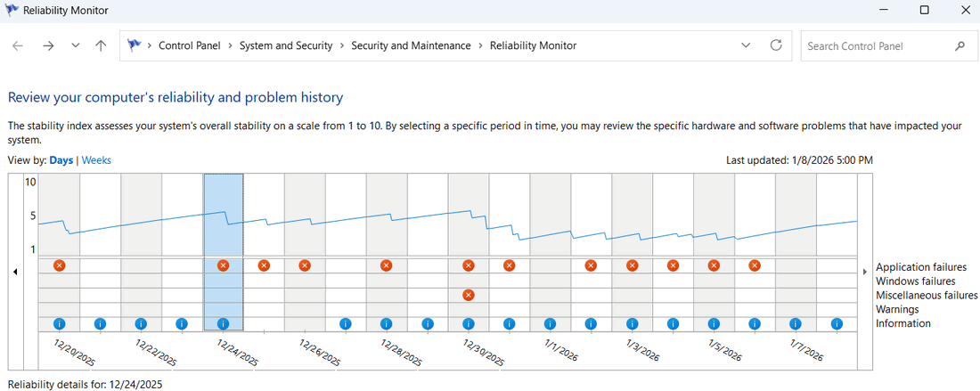The height and width of the screenshot is (391, 980).
Task: Select the application failure icon for 1/6/2026
Action: click(x=755, y=265)
